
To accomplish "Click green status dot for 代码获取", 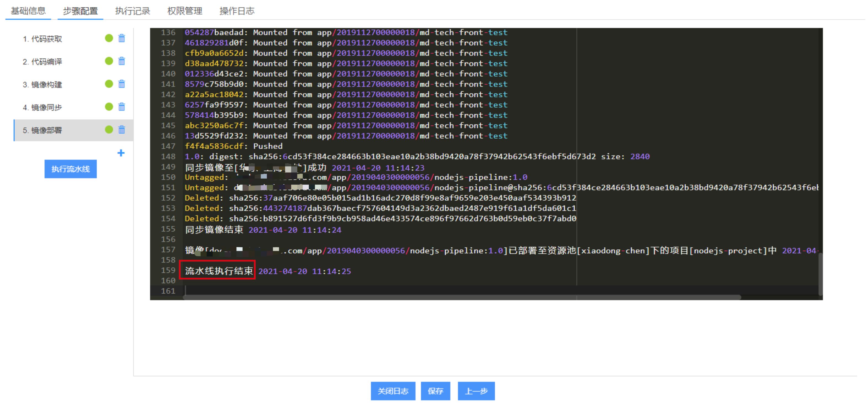I will [x=109, y=38].
